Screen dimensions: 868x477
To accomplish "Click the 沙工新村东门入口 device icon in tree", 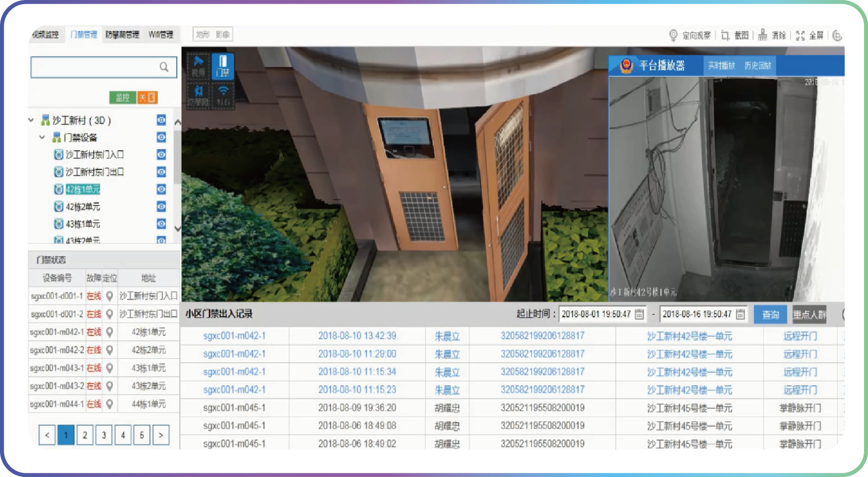I will tap(59, 155).
